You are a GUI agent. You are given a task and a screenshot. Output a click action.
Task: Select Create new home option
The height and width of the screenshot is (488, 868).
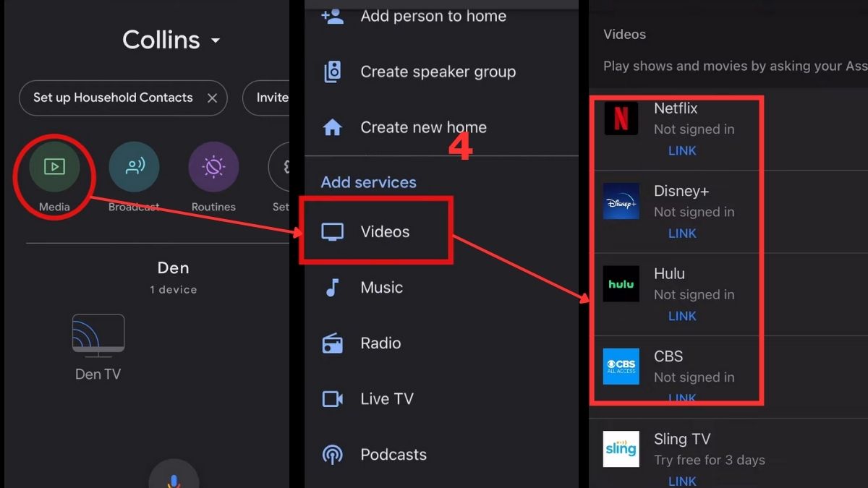tap(423, 127)
